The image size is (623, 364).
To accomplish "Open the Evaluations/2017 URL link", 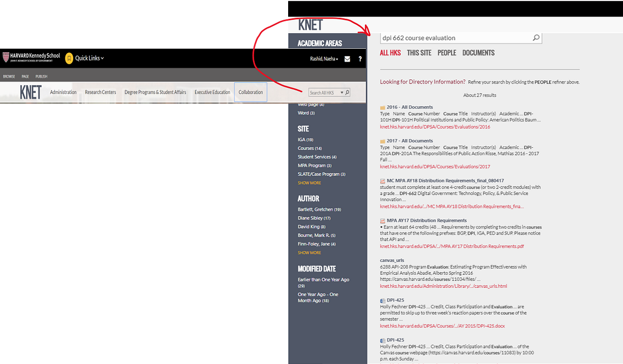I will click(435, 167).
